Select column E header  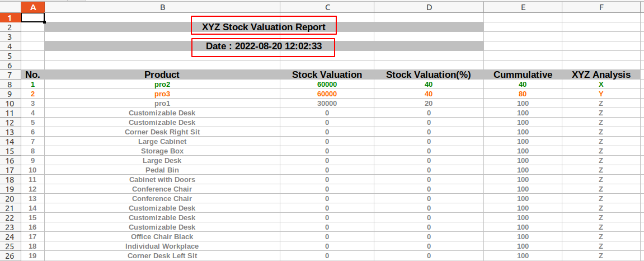(523, 7)
